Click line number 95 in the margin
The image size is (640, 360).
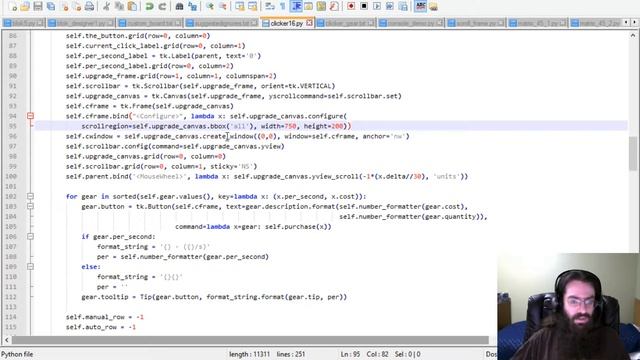point(13,126)
